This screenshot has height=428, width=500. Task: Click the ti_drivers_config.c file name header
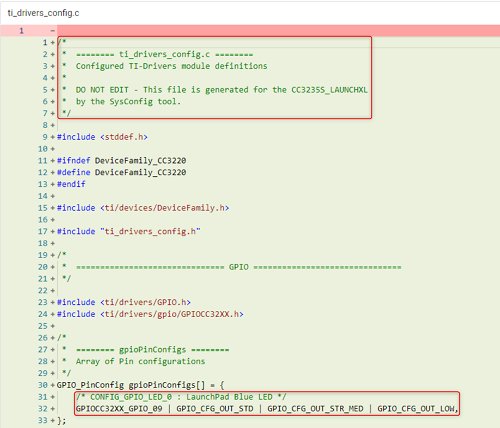tap(43, 13)
